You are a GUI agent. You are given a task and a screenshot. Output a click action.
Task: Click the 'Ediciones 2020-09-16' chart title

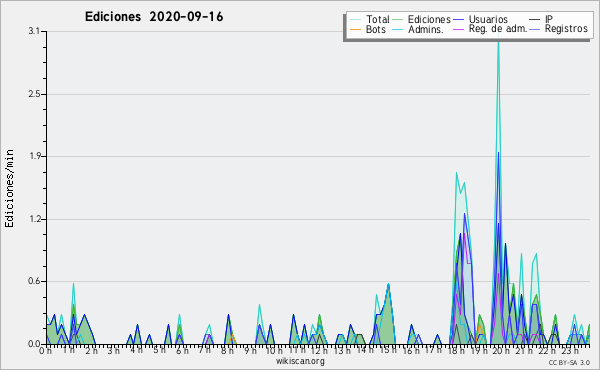(x=154, y=17)
